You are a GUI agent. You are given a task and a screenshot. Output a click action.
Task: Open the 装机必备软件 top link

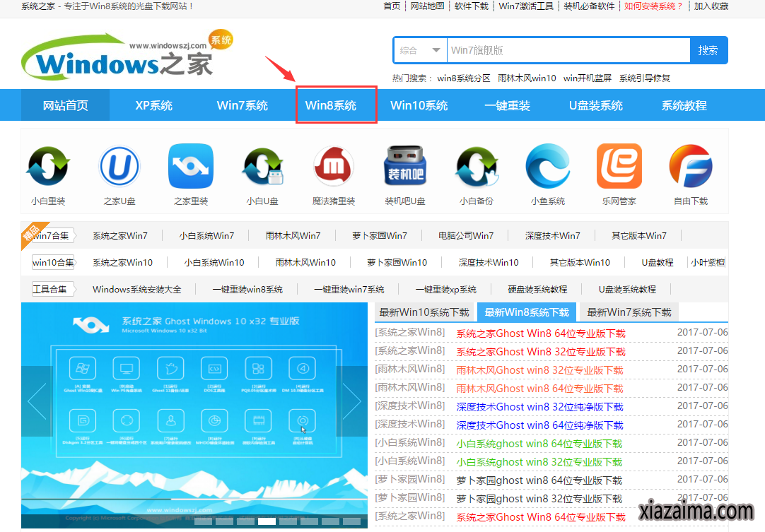coord(589,6)
